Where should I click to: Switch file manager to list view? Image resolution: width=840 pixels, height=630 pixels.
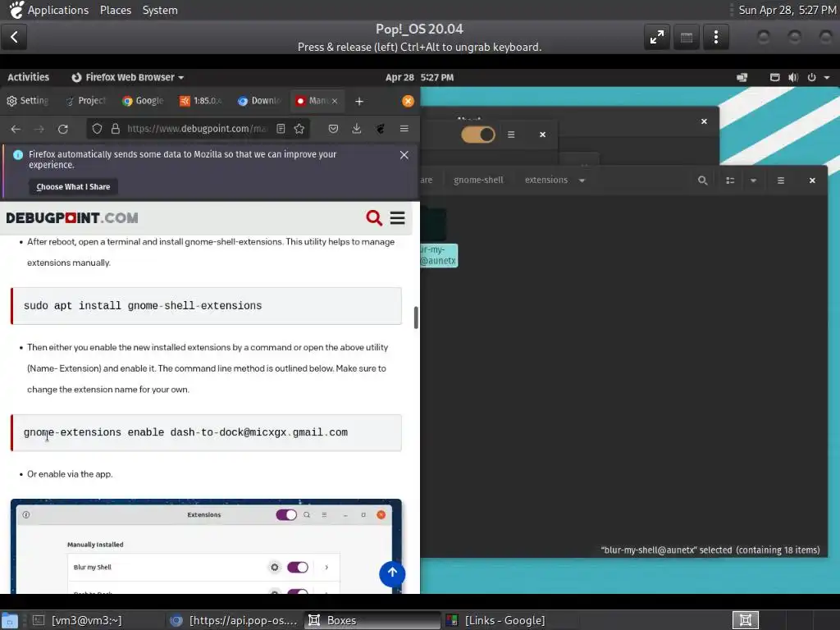point(730,180)
